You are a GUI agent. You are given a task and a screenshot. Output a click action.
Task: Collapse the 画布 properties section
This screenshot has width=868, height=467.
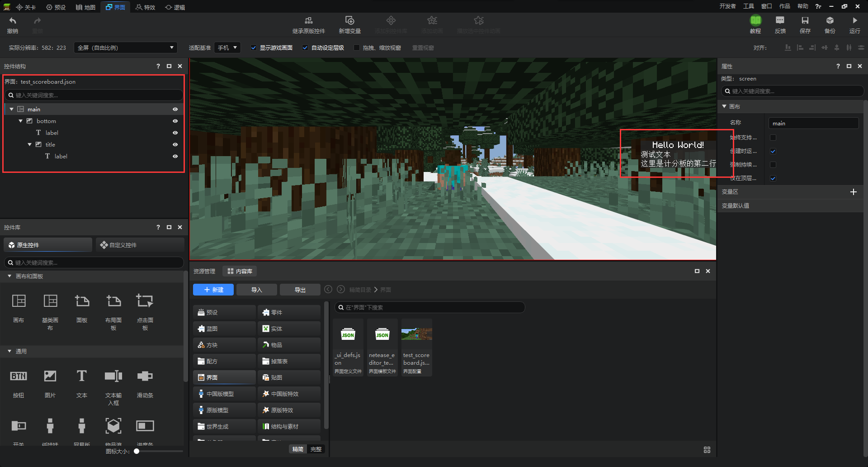tap(724, 106)
